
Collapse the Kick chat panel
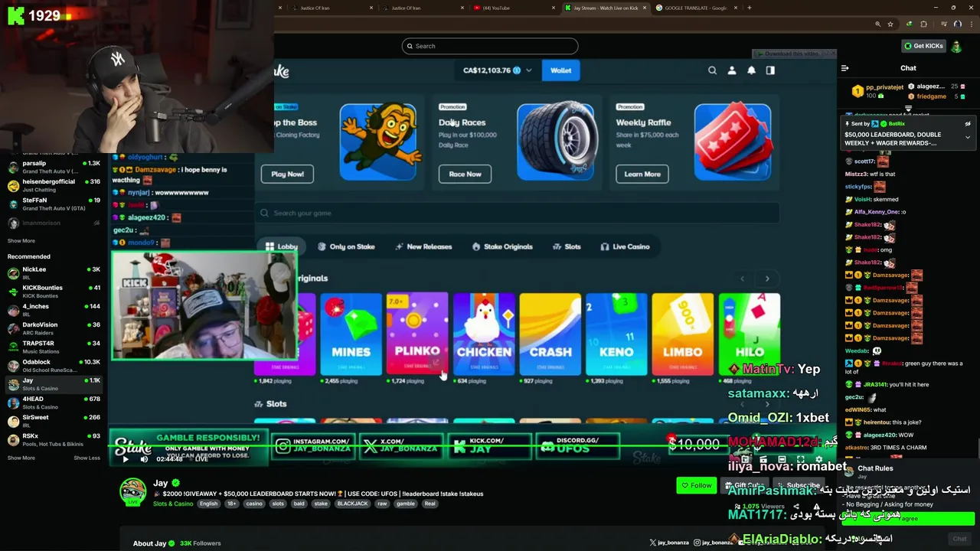coord(844,68)
